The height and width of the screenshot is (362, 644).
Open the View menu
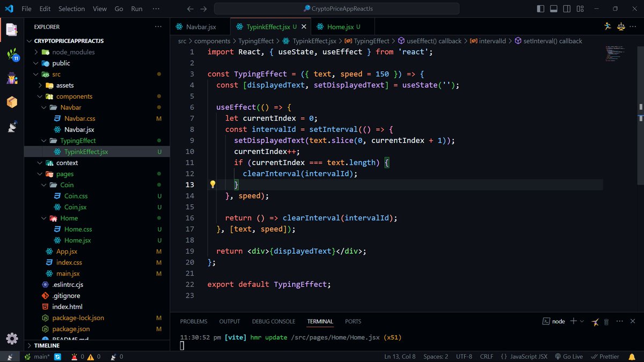click(x=100, y=9)
